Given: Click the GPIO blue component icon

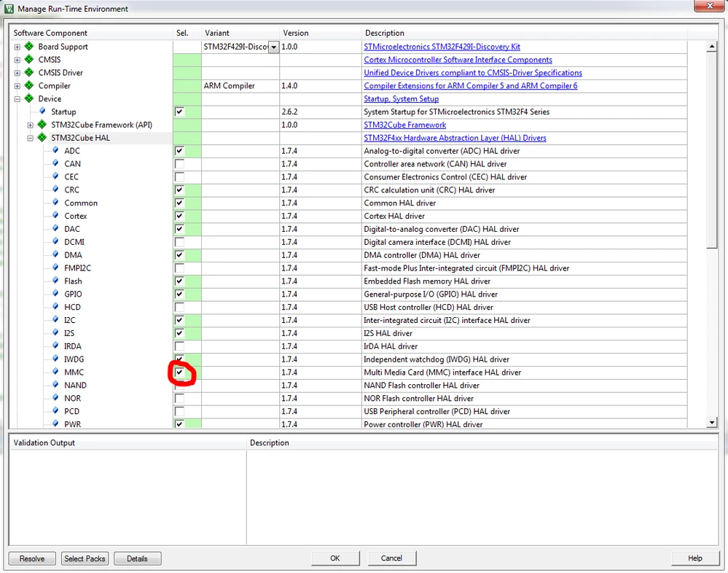Looking at the screenshot, I should click(x=55, y=293).
